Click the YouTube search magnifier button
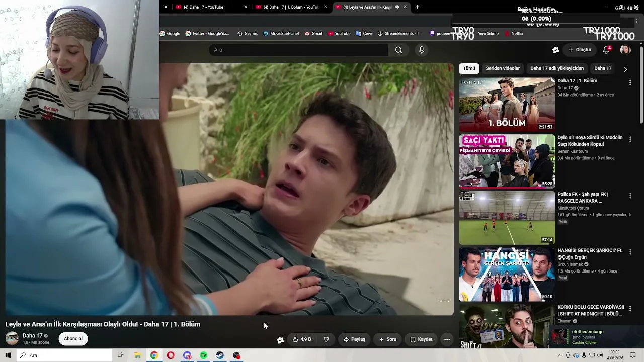The width and height of the screenshot is (644, 362). (x=398, y=50)
